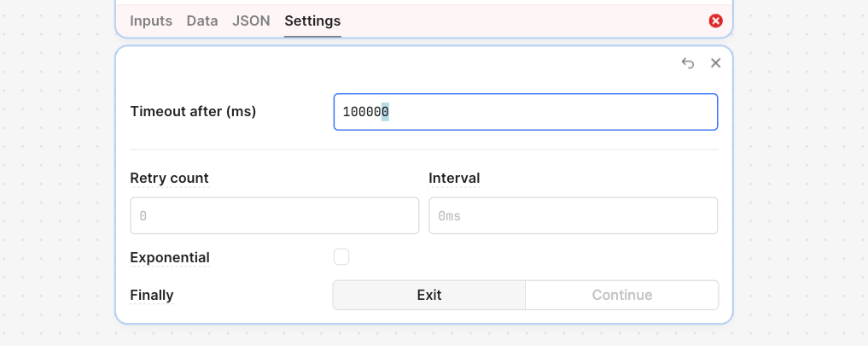868x346 pixels.
Task: Click the Settings tab
Action: click(312, 21)
